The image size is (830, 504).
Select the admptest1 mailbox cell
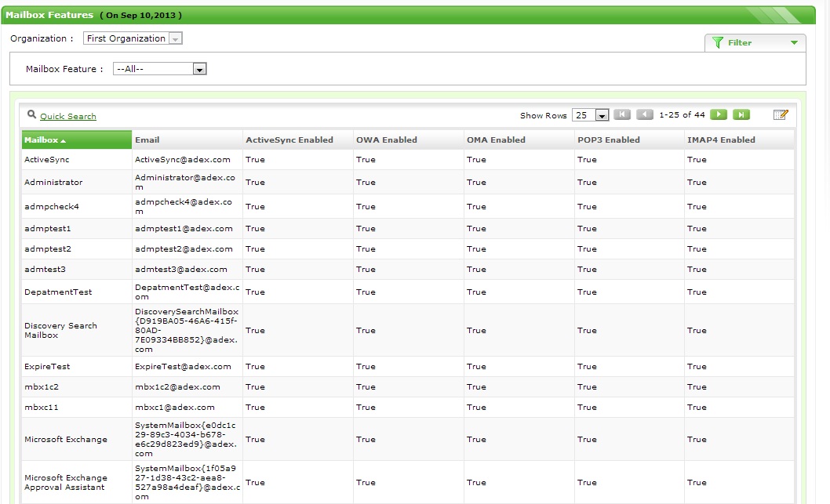[x=77, y=228]
